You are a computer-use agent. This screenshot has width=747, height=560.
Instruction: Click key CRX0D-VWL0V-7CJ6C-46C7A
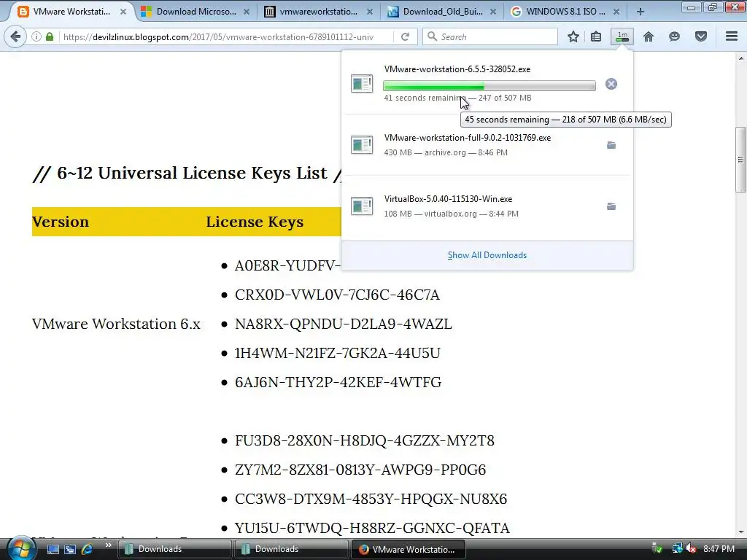pyautogui.click(x=337, y=295)
